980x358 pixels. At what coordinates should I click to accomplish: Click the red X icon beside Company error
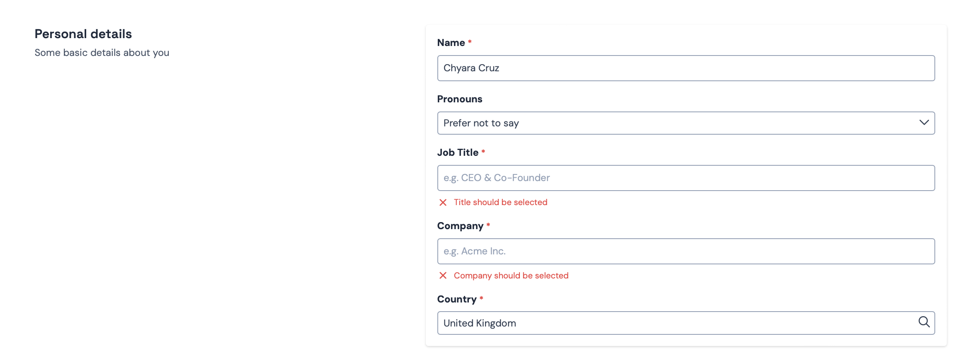[443, 276]
